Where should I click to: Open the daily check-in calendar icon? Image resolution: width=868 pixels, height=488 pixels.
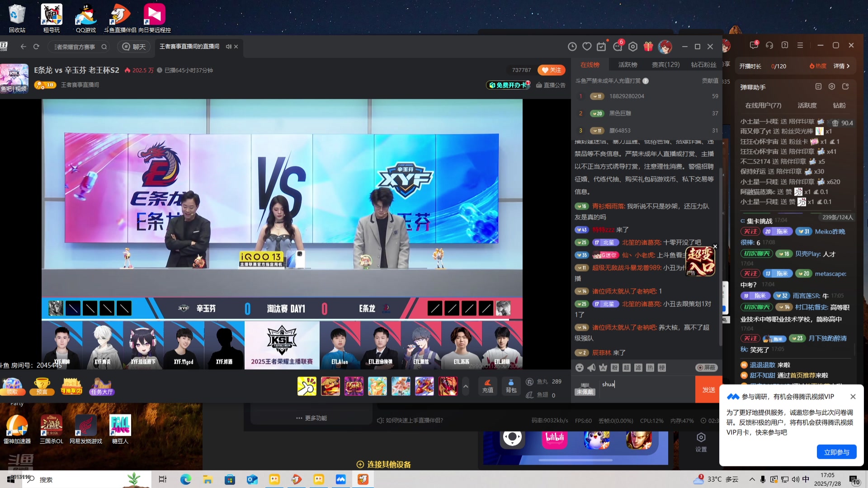(x=601, y=47)
